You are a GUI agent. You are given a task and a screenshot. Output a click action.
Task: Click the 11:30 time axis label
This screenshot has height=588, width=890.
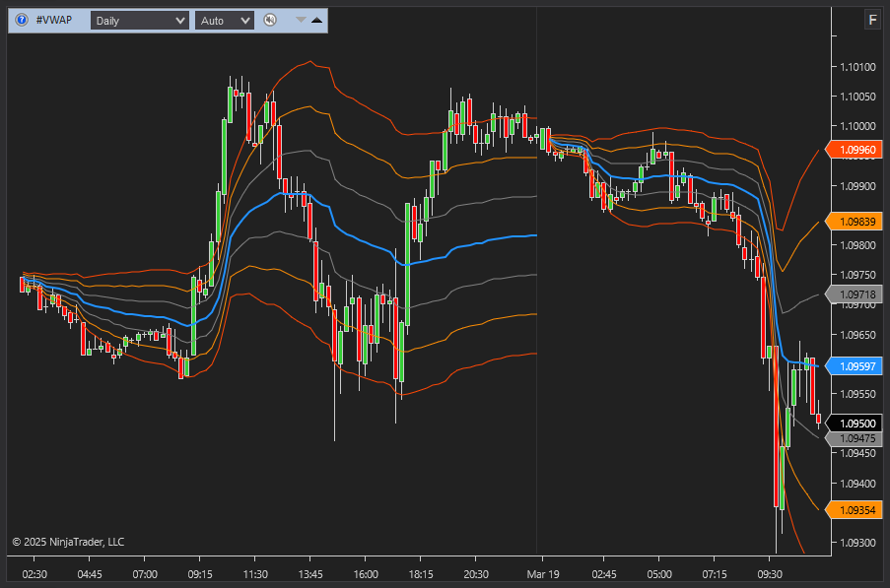point(255,573)
